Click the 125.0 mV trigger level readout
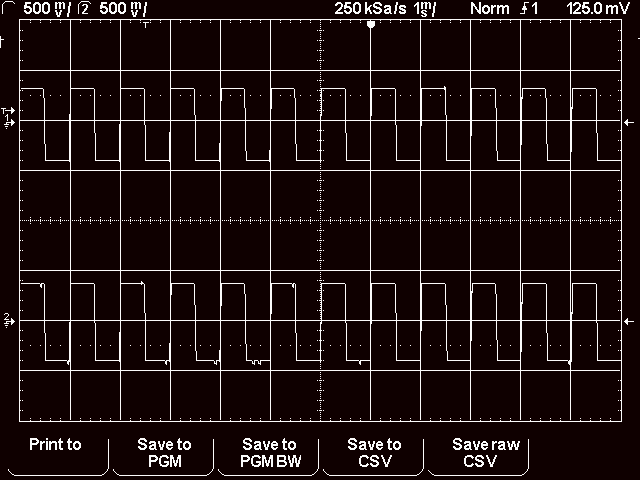 598,9
